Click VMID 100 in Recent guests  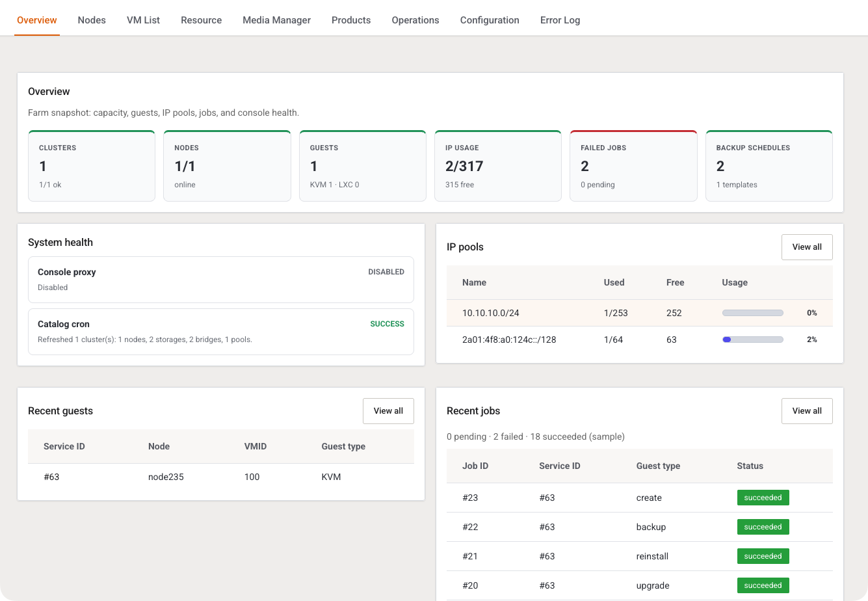pyautogui.click(x=252, y=477)
